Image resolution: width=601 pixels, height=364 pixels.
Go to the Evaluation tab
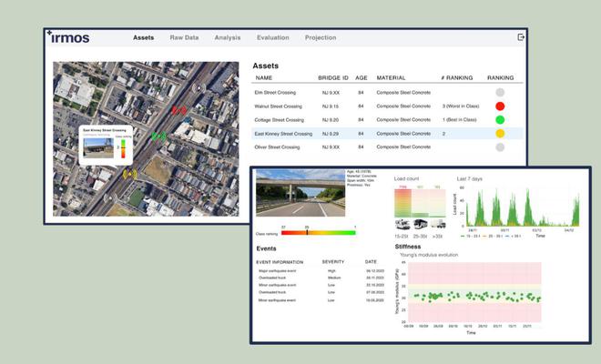click(272, 37)
